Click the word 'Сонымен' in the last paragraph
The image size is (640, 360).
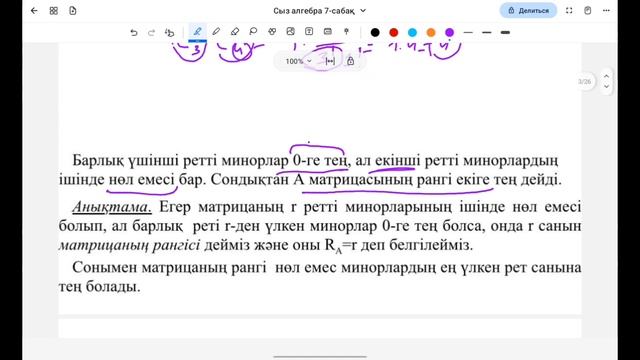pos(105,267)
